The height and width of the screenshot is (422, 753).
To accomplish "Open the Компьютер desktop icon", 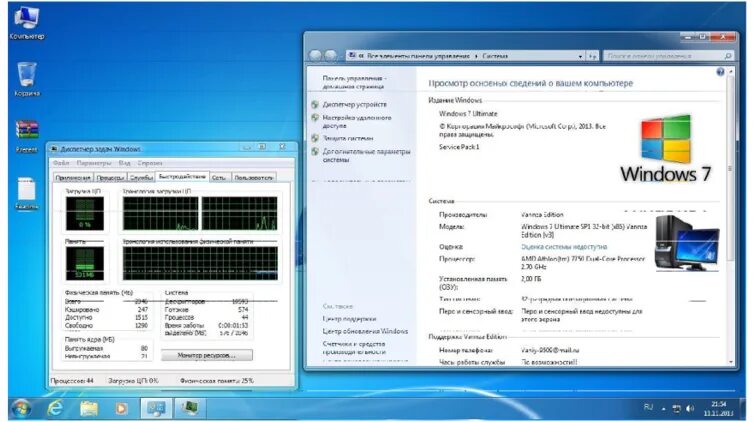I will (x=26, y=23).
